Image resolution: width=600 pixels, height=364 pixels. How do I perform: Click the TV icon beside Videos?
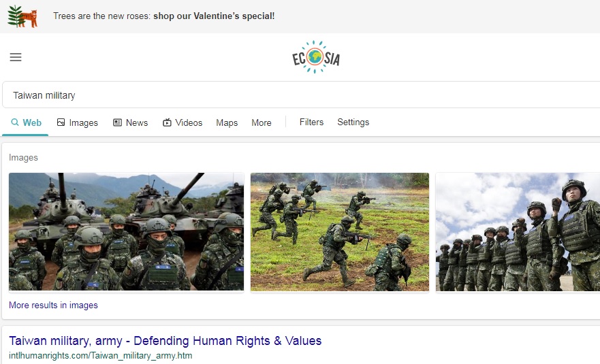click(167, 122)
